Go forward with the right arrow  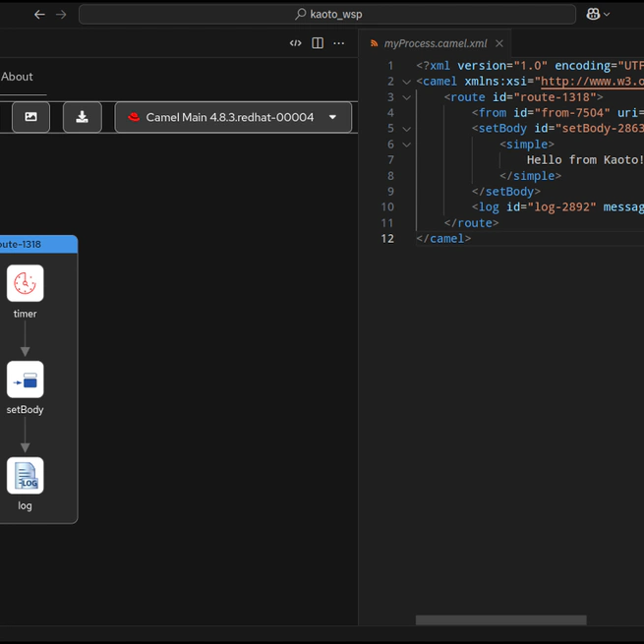pos(61,15)
